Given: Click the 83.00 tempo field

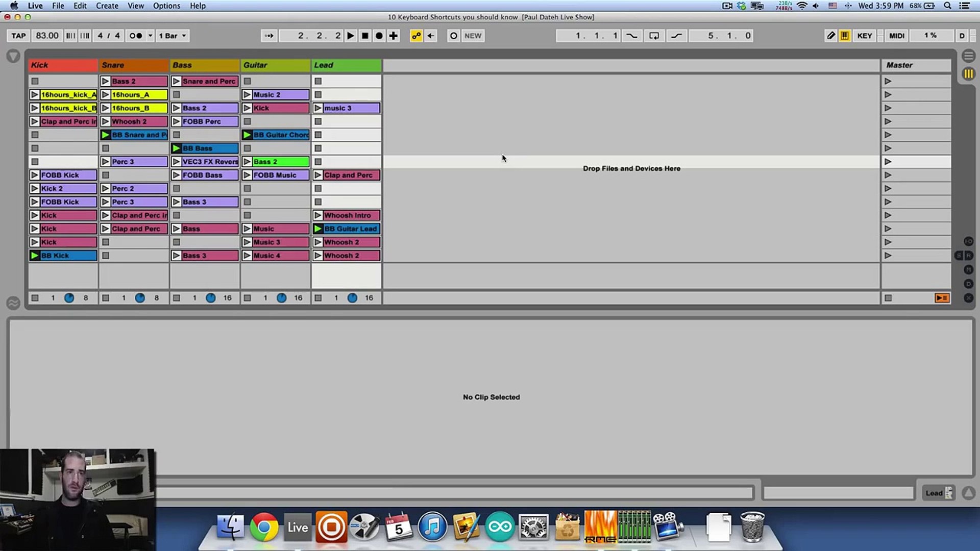Looking at the screenshot, I should 47,36.
